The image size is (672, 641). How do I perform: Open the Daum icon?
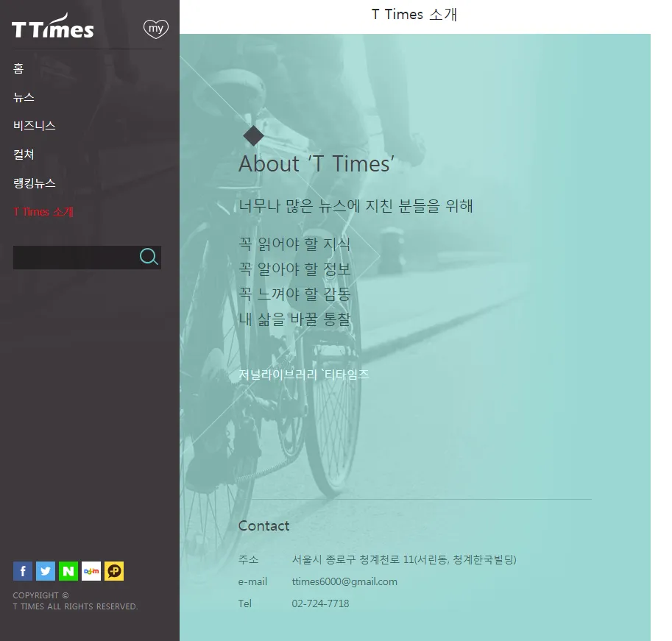(91, 571)
